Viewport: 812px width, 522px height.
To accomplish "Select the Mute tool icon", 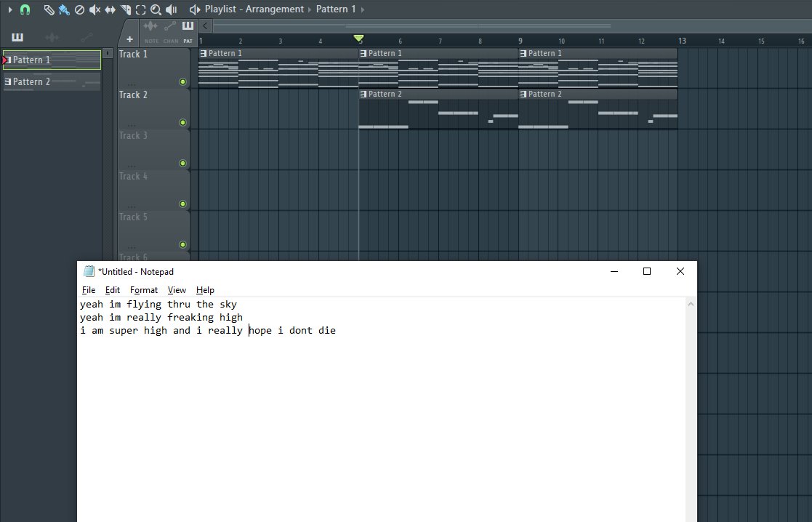I will pyautogui.click(x=95, y=10).
